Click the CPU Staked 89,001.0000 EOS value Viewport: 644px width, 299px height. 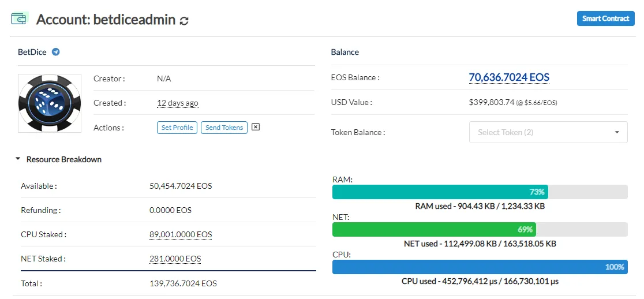(181, 234)
